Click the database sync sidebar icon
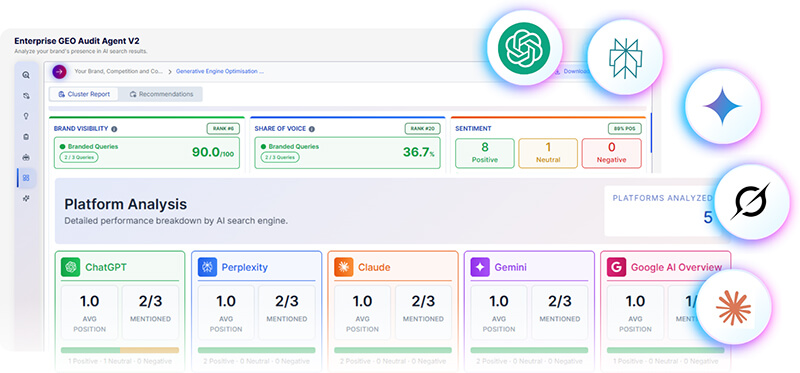This screenshot has width=800, height=373. (x=26, y=95)
